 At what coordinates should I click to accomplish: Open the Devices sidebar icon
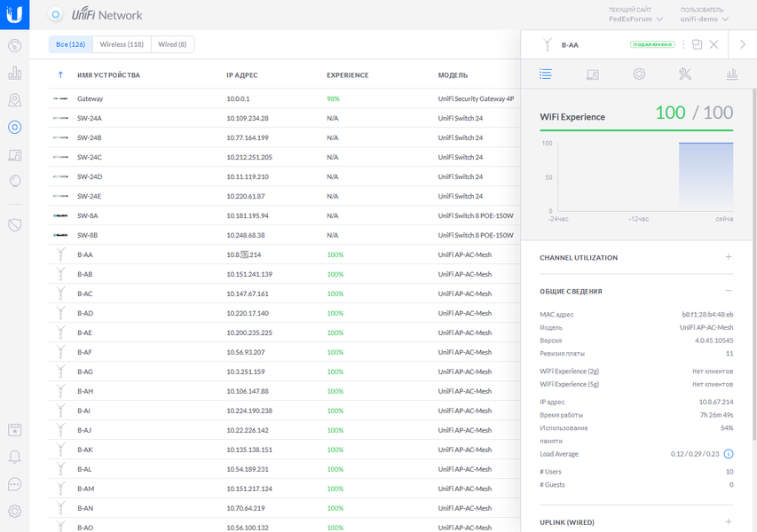click(x=14, y=128)
